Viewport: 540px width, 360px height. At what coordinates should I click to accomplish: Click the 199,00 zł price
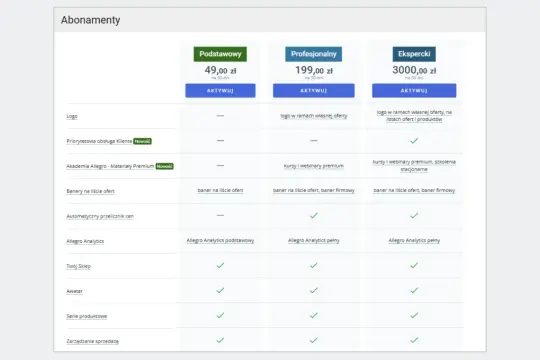314,70
